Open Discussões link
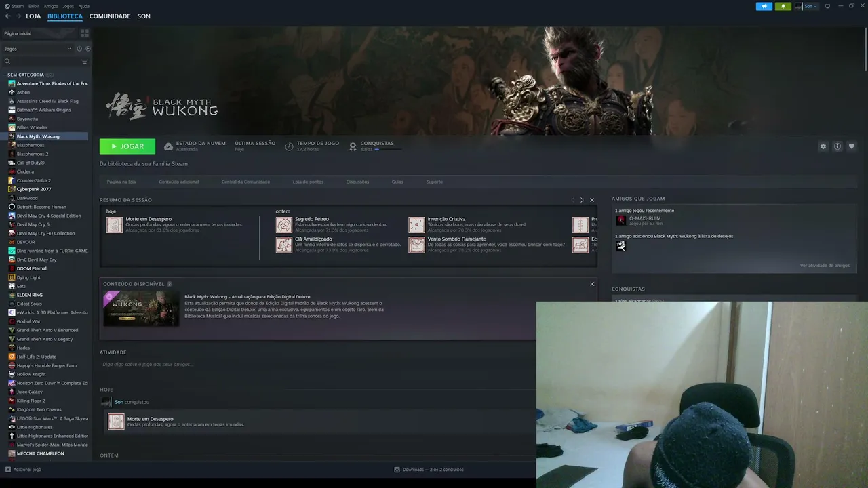 [x=357, y=182]
